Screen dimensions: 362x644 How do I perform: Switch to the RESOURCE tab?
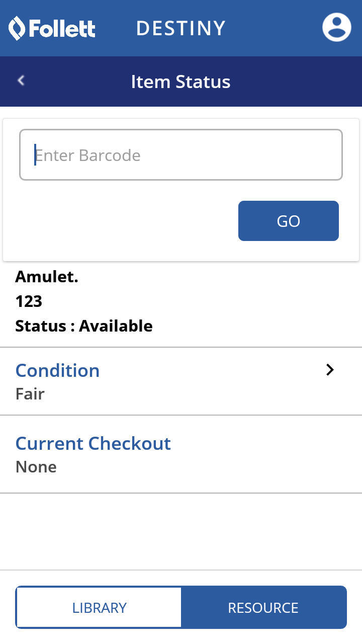point(263,607)
